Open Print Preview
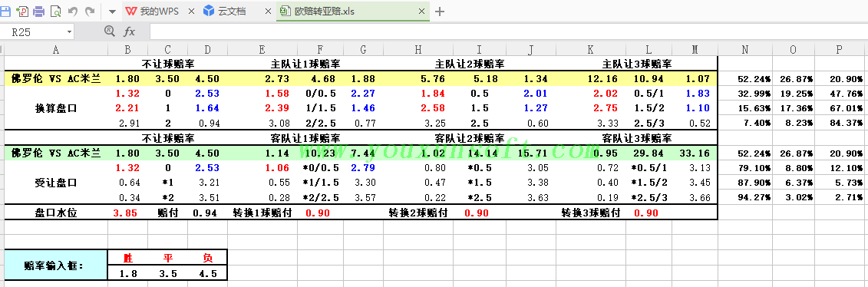The image size is (868, 287). [x=56, y=11]
